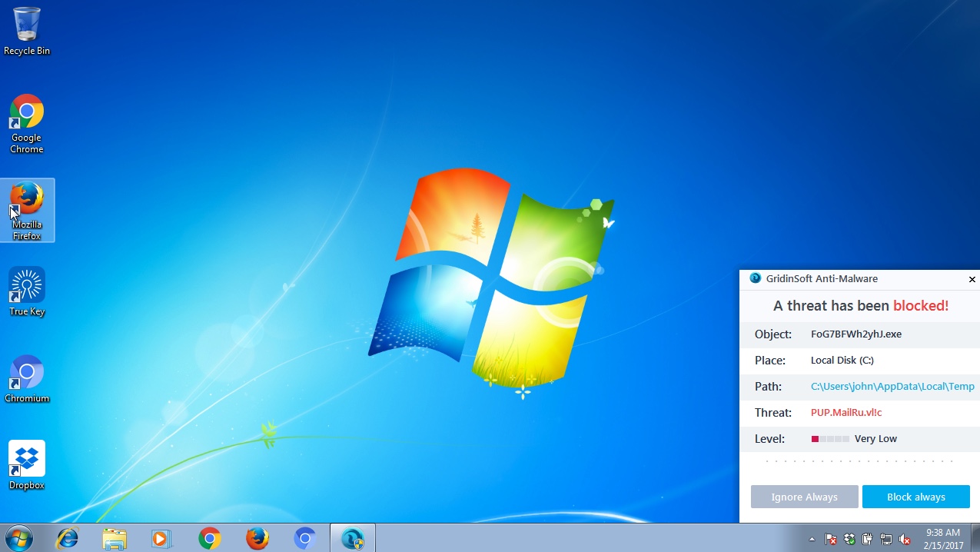Open the Recycle Bin desktop icon
The width and height of the screenshot is (980, 552).
coord(27,31)
